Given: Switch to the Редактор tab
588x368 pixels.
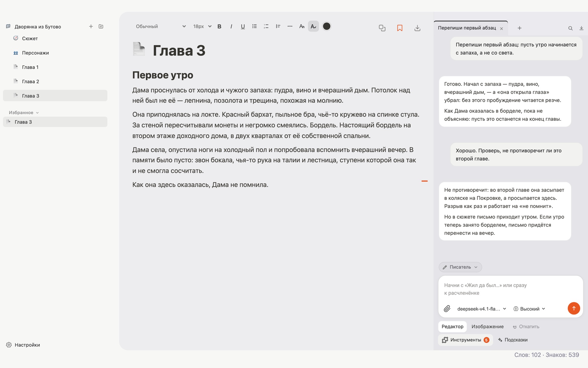Looking at the screenshot, I should pos(452,326).
